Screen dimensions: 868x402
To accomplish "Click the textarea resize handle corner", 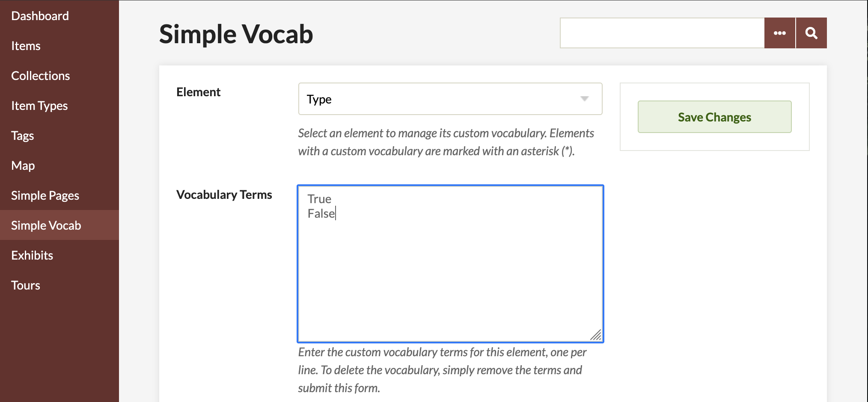I will click(596, 335).
